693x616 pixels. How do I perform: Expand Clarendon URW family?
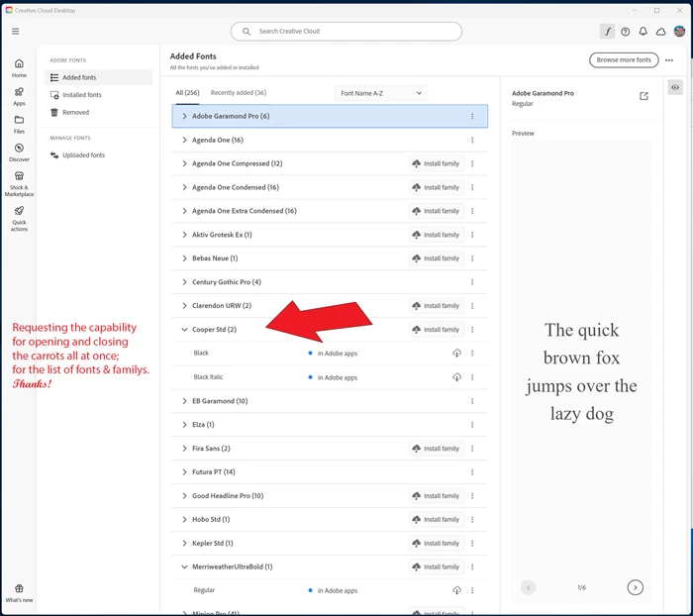pos(184,306)
